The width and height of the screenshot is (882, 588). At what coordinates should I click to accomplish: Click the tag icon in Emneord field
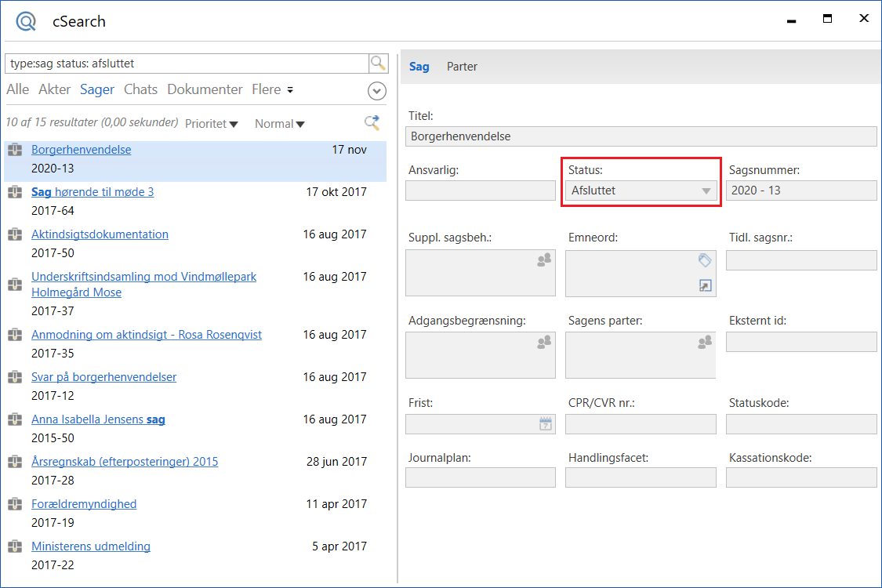pyautogui.click(x=705, y=260)
